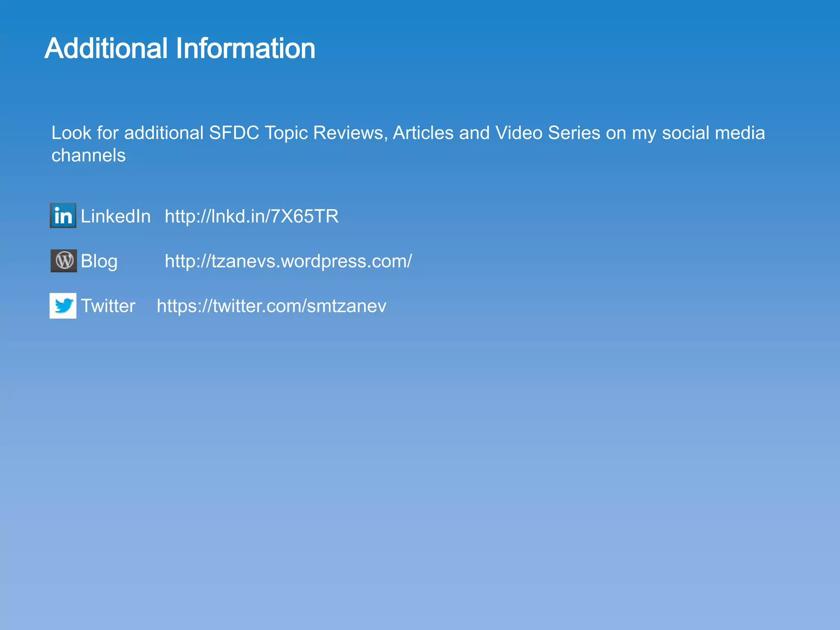Viewport: 840px width, 630px height.
Task: Click the Twitter bird icon
Action: point(63,306)
